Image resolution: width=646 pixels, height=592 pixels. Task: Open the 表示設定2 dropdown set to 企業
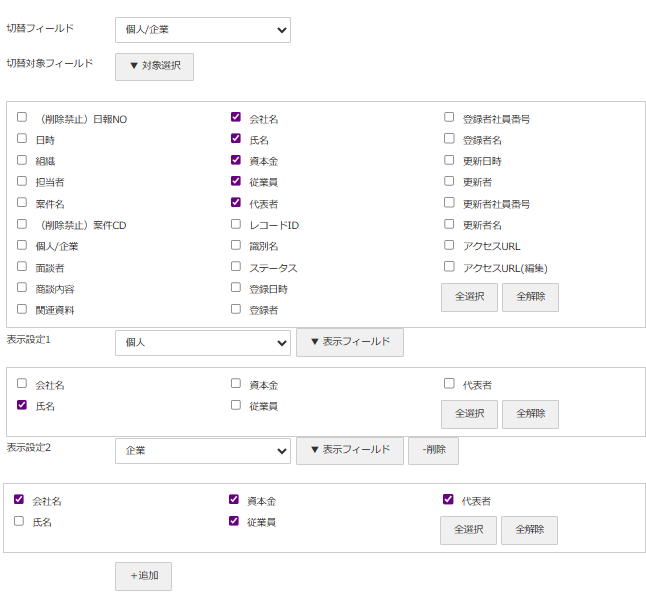pyautogui.click(x=202, y=451)
